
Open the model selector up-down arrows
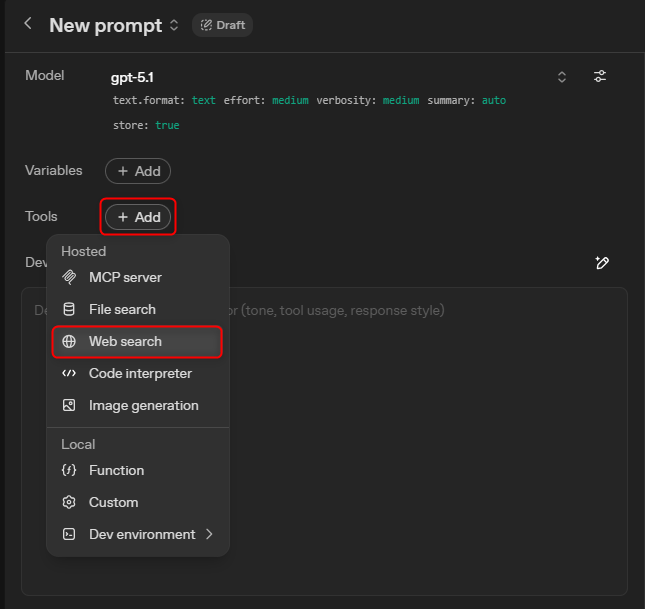click(x=562, y=77)
